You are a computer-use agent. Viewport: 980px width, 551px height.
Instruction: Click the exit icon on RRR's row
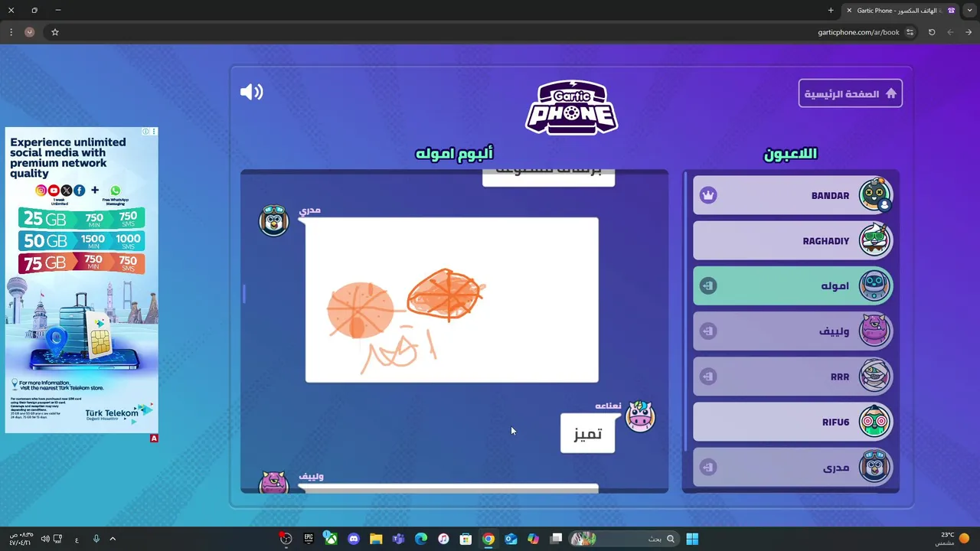click(708, 376)
